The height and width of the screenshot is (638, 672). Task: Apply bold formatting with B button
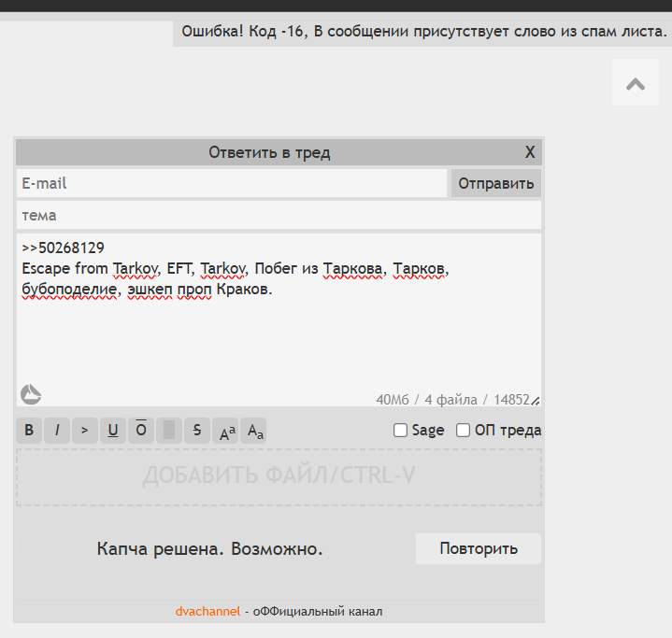[29, 431]
